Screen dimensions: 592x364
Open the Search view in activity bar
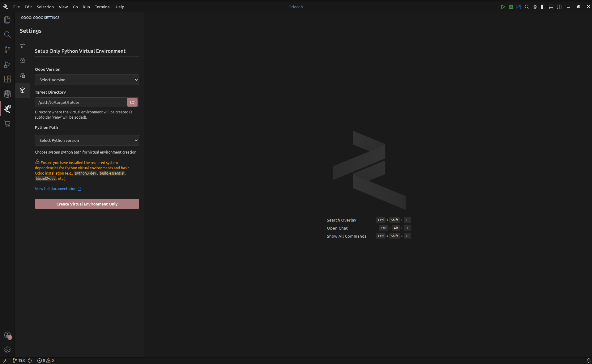point(7,35)
